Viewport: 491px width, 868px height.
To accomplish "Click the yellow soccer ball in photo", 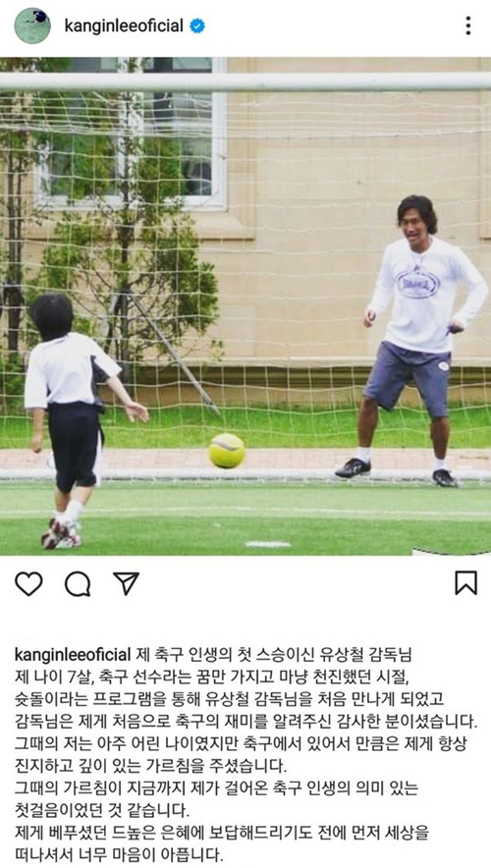I will [227, 451].
